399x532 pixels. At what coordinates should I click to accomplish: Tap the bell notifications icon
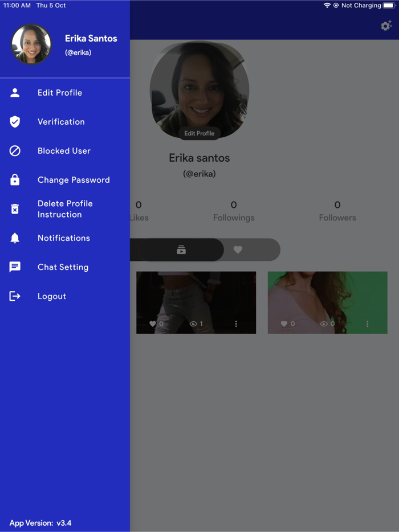coord(15,238)
